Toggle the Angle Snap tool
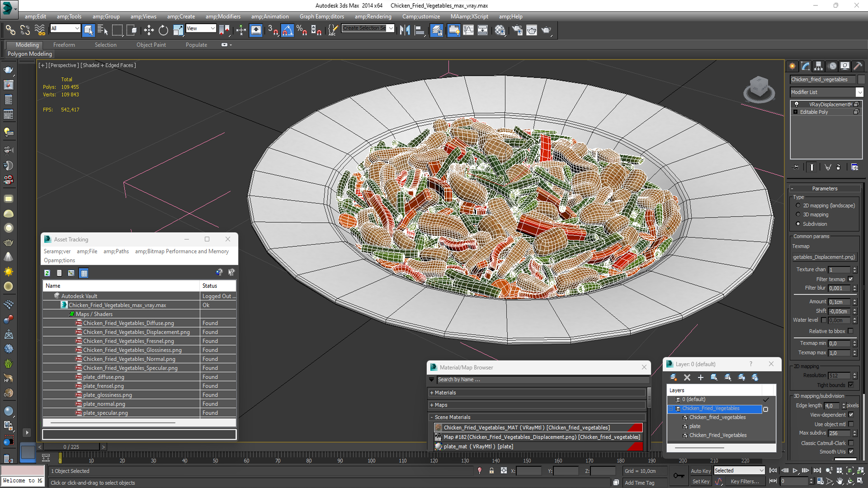 (x=288, y=30)
